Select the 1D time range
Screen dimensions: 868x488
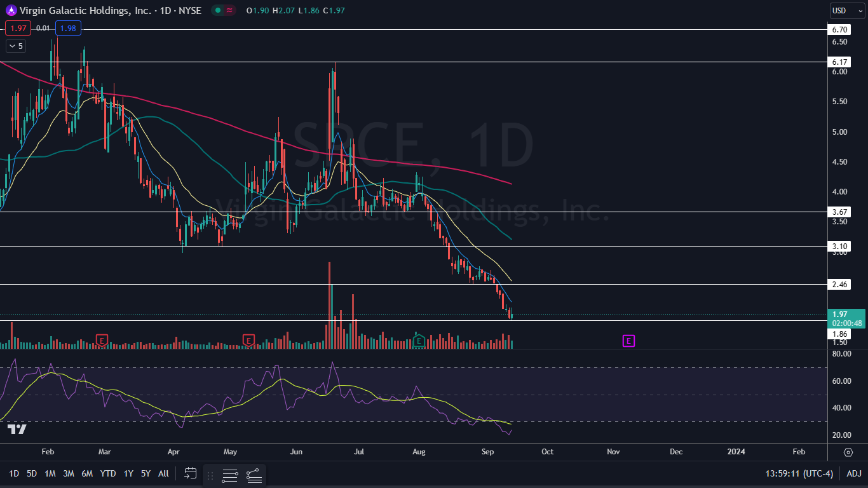14,473
